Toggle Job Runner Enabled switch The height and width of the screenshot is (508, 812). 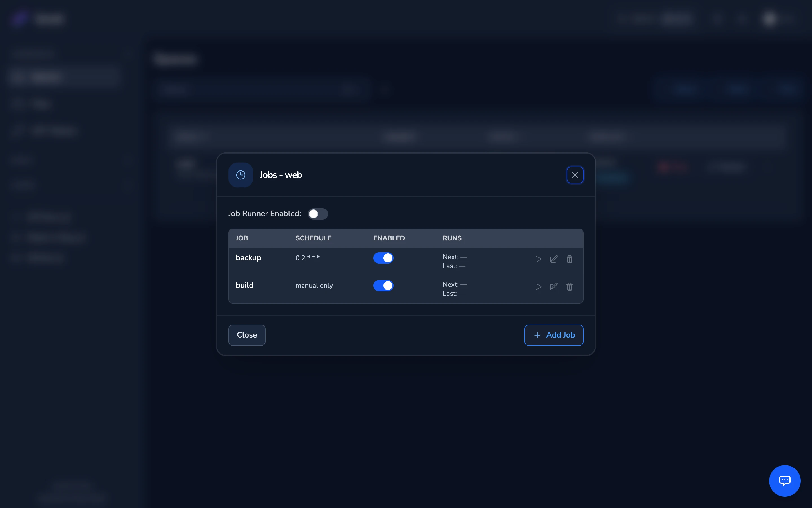(x=318, y=214)
